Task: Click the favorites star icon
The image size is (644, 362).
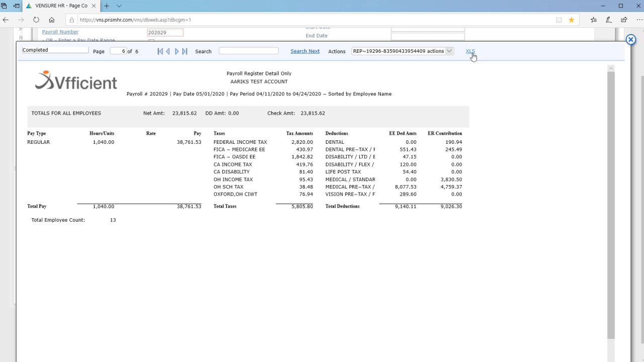Action: (572, 20)
